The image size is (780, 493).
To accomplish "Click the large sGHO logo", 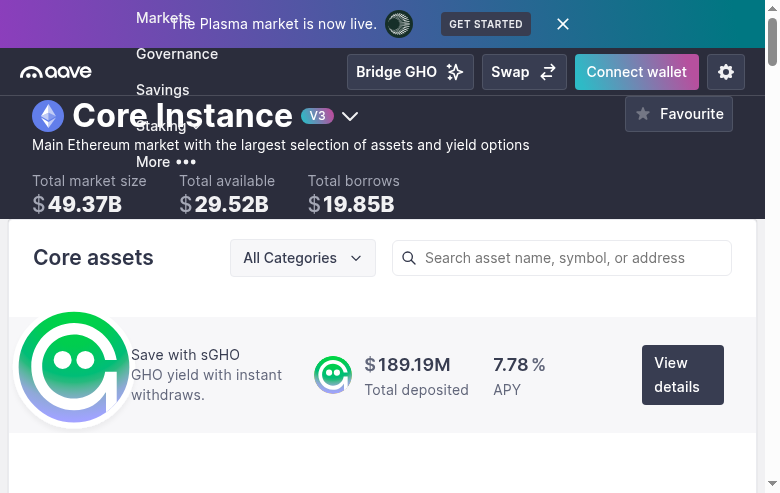I will (74, 368).
